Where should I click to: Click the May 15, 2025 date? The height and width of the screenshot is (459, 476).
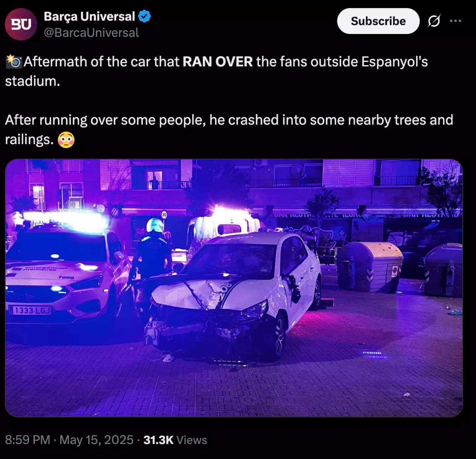click(x=97, y=440)
